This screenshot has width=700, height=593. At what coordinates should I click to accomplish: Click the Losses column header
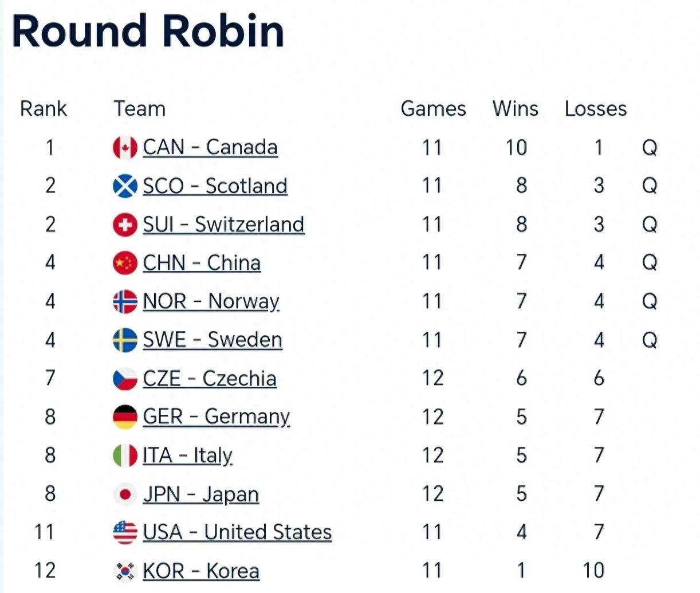coord(595,109)
